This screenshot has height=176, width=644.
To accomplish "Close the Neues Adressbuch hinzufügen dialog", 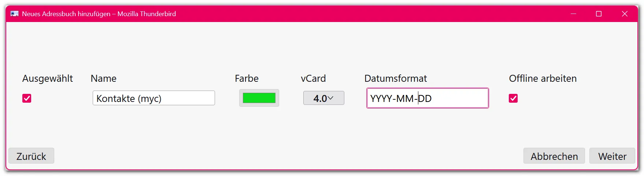I will pos(625,14).
